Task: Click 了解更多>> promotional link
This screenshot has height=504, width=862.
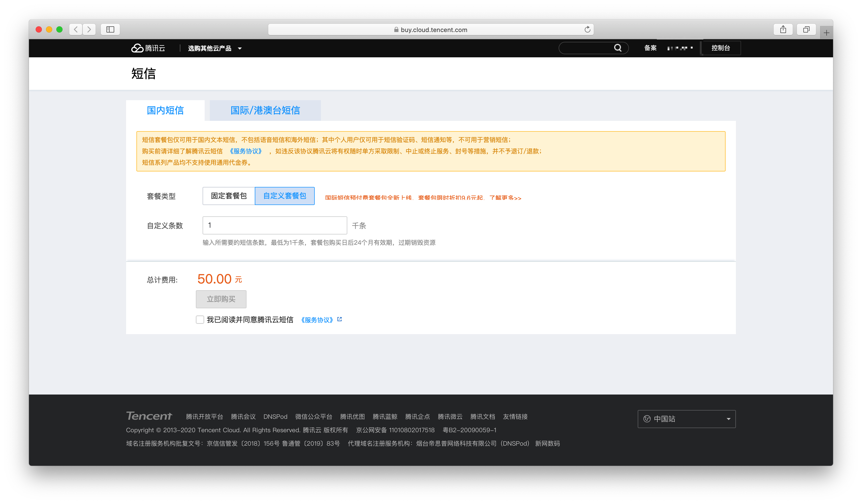Action: [x=505, y=198]
